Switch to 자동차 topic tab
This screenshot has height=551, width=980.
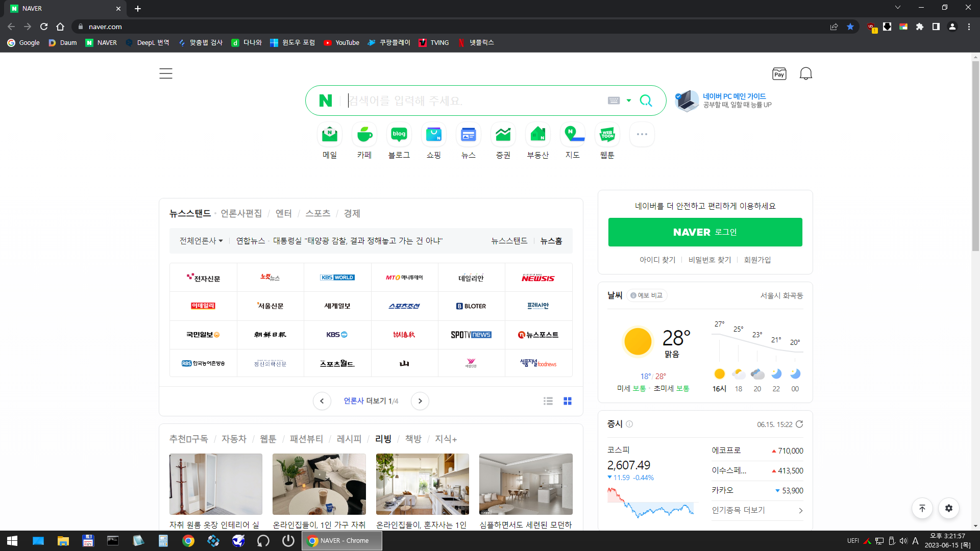pyautogui.click(x=234, y=439)
